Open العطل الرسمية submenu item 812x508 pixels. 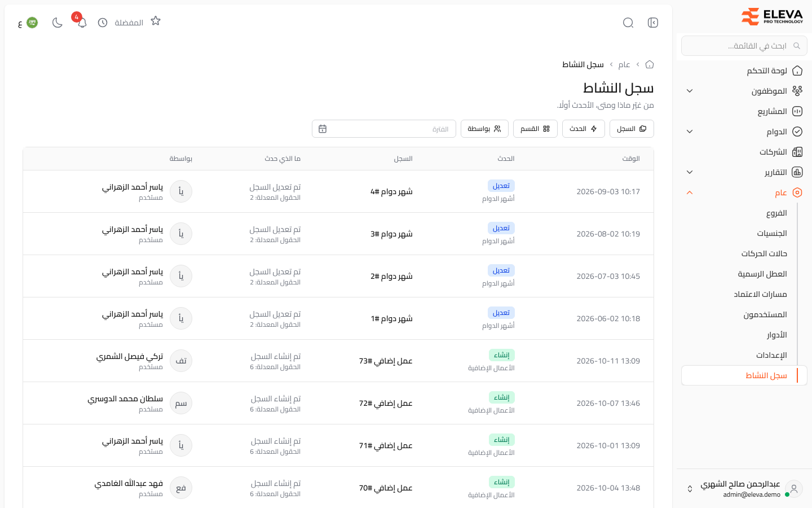(x=762, y=274)
